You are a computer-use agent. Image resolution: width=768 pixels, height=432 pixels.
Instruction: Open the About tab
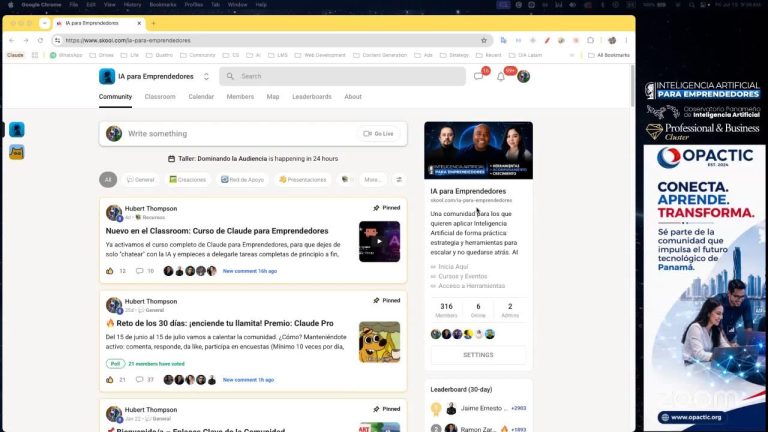click(353, 96)
